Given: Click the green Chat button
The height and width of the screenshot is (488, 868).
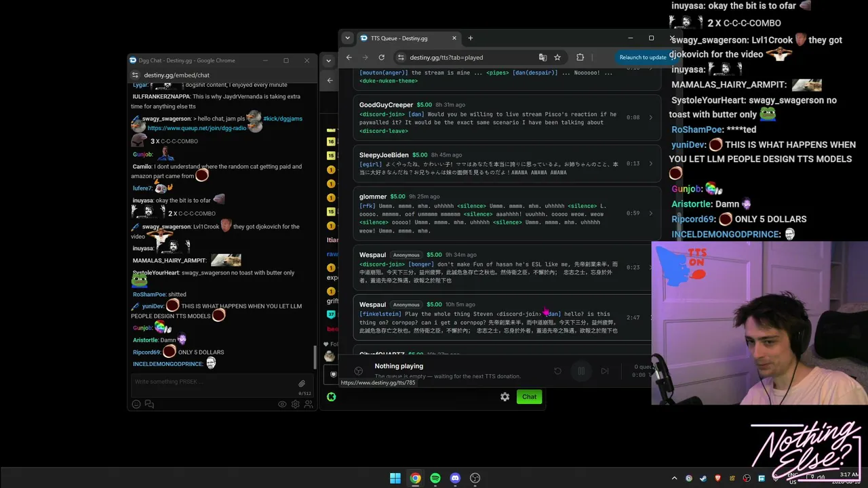Looking at the screenshot, I should [x=529, y=396].
